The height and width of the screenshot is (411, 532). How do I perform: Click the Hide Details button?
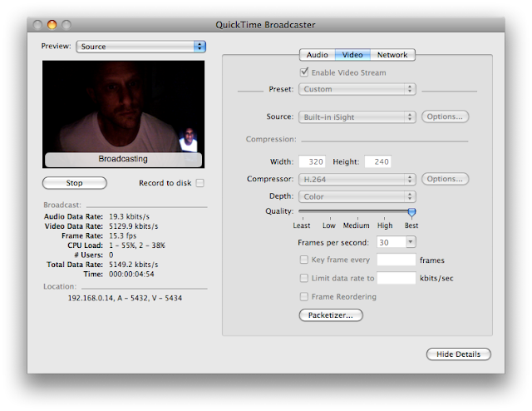pos(458,354)
